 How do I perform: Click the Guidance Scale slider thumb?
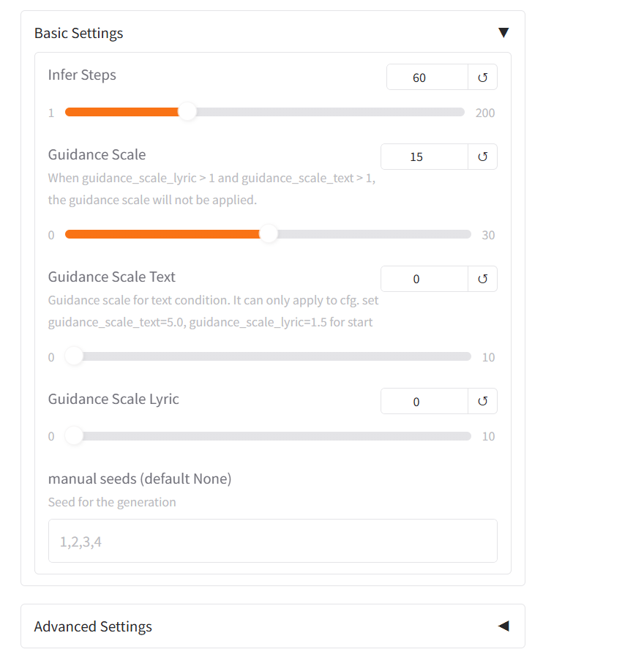[269, 234]
